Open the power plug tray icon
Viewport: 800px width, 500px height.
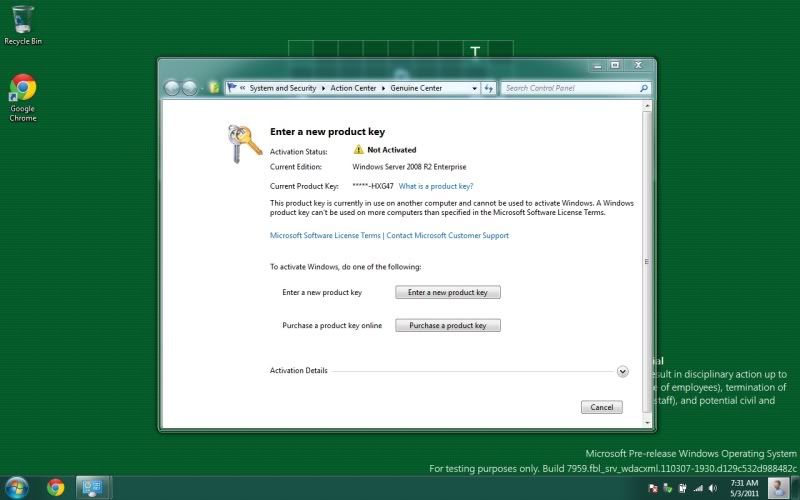682,489
